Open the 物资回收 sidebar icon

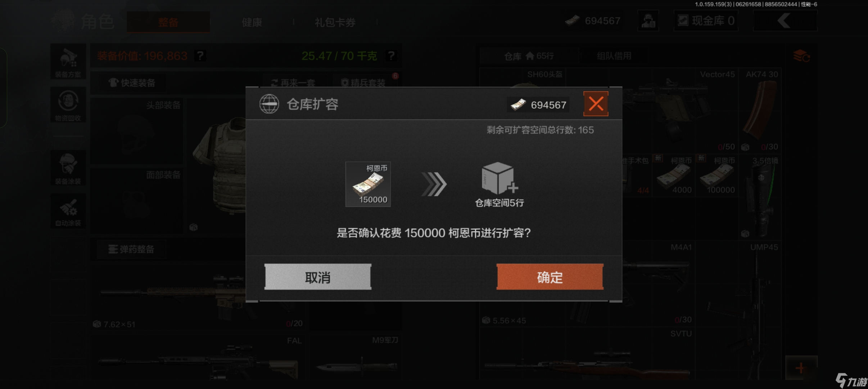[68, 105]
